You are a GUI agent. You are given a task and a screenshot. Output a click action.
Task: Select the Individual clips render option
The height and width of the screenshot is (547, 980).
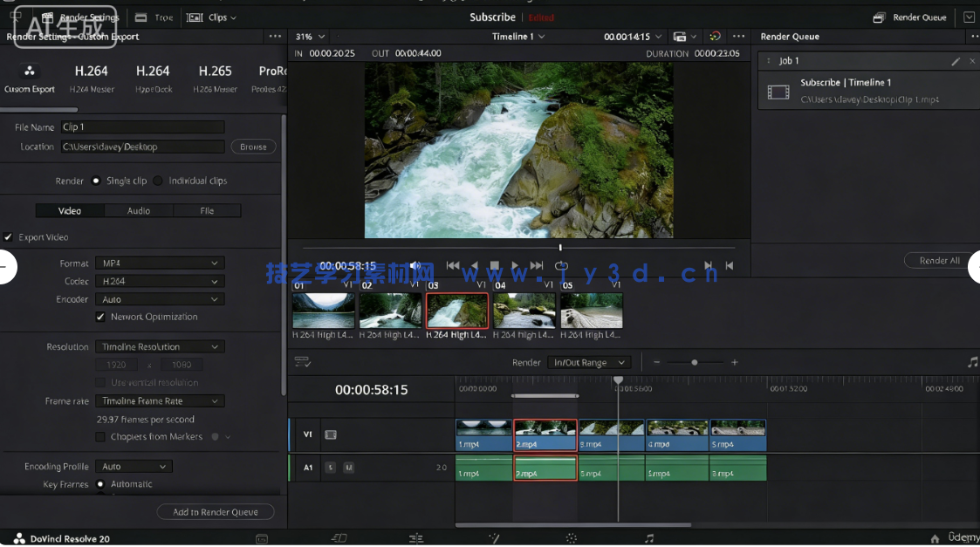pyautogui.click(x=157, y=181)
